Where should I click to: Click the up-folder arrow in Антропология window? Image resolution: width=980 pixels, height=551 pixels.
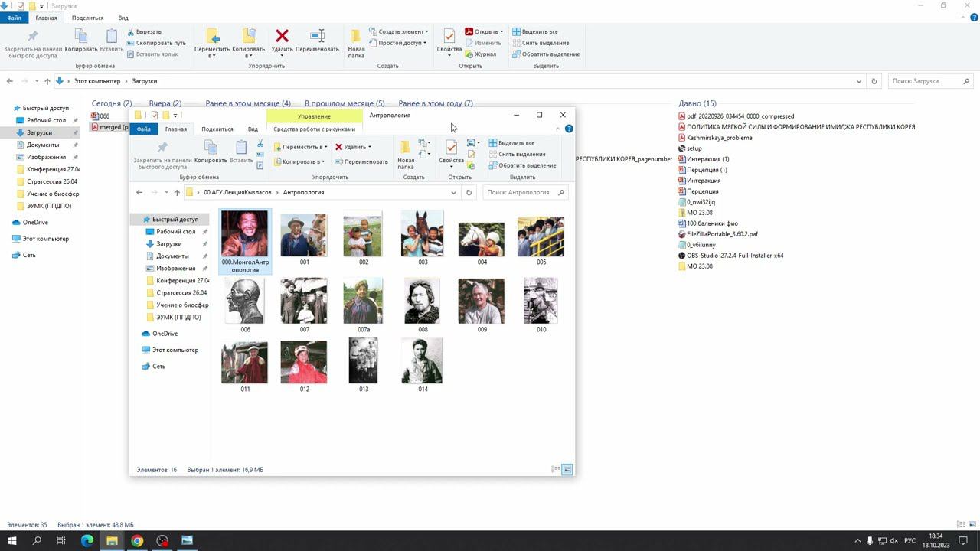click(177, 193)
